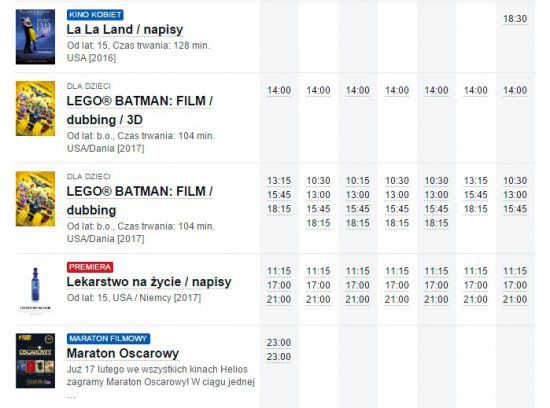This screenshot has height=408, width=550.
Task: Select the upper 23:00 Maraton Oscarowy showtime
Action: tap(279, 343)
